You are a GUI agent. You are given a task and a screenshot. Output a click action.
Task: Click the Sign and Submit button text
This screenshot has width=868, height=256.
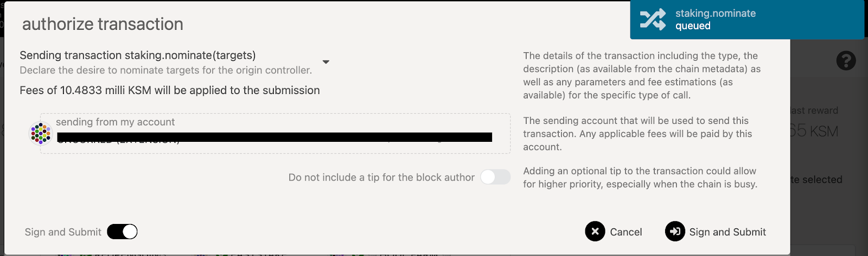[x=727, y=232]
